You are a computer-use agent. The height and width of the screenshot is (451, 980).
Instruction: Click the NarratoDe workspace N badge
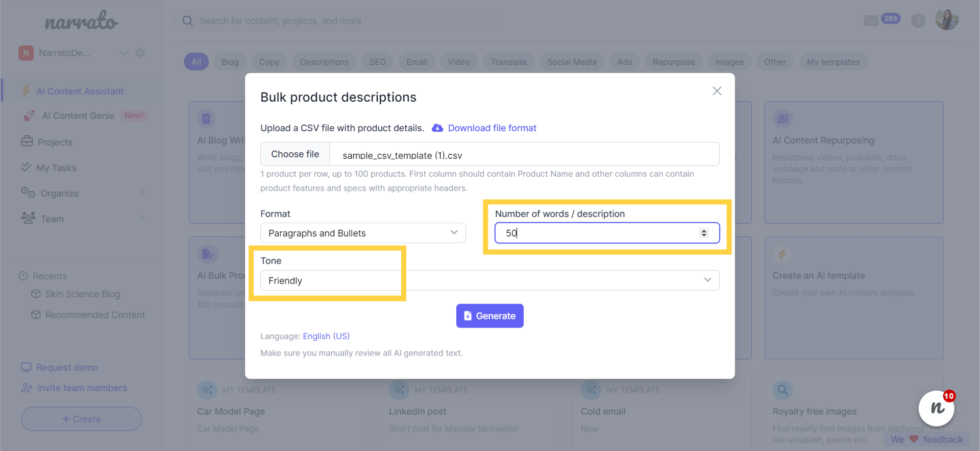coord(26,53)
